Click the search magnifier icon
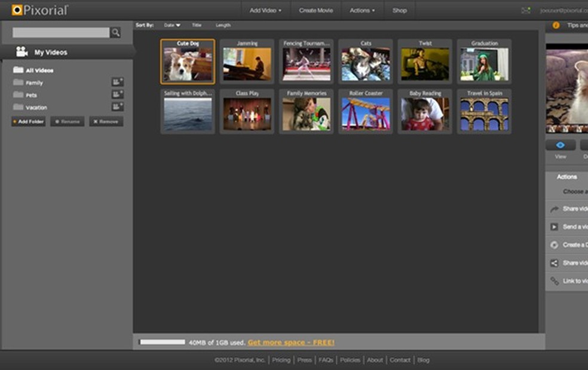This screenshot has height=370, width=588. 115,33
